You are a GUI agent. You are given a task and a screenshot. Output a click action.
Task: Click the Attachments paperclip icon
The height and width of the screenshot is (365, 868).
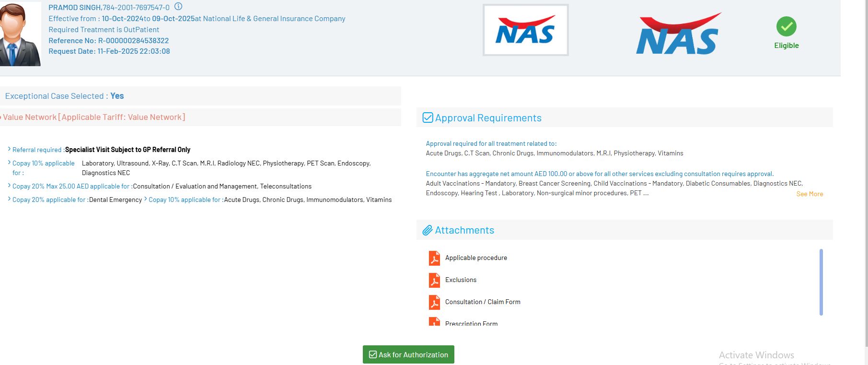point(428,230)
